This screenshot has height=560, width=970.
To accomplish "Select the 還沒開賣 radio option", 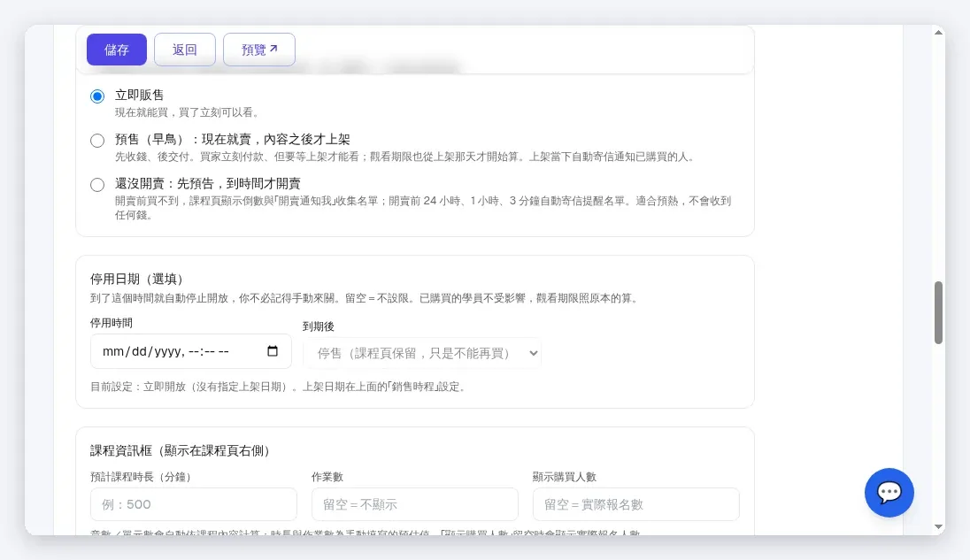I will 97,185.
